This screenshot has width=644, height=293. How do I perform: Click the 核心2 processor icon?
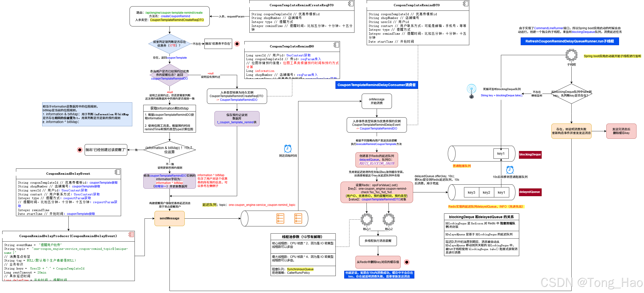coord(389,219)
